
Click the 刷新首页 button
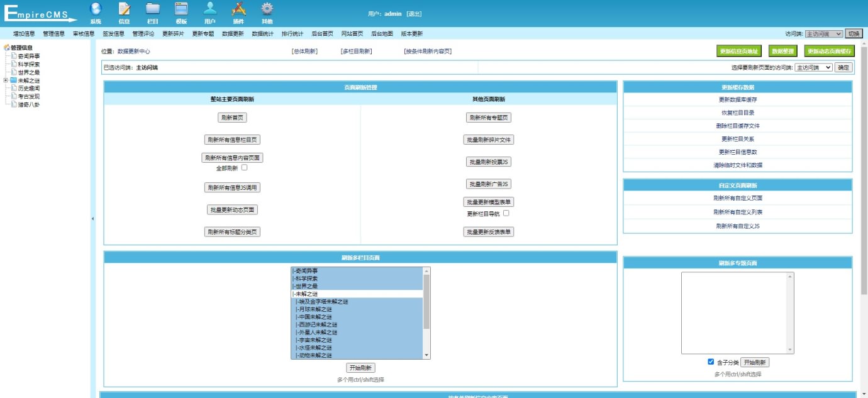click(232, 118)
